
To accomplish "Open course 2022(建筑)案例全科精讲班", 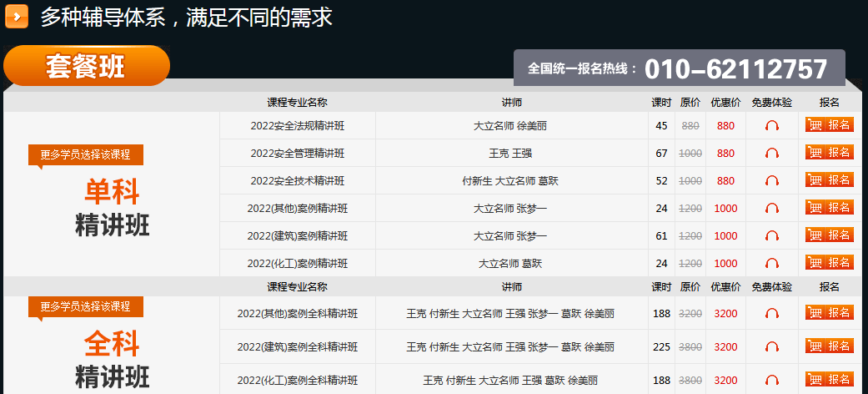I will point(298,347).
